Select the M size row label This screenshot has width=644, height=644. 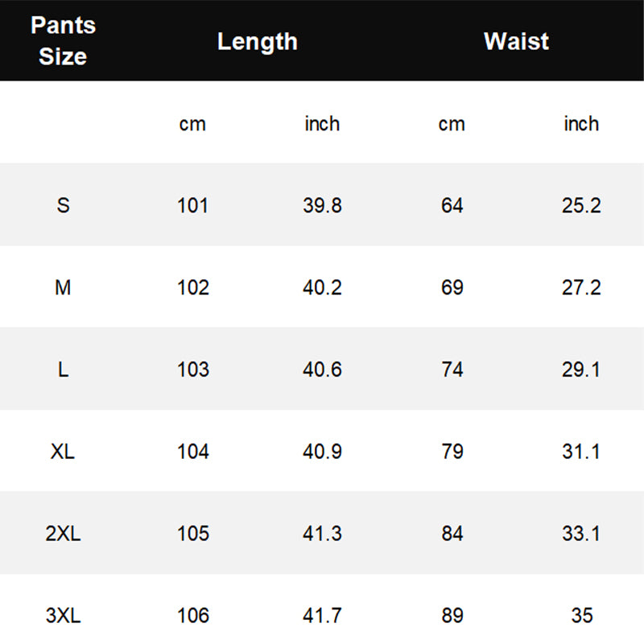tap(63, 287)
